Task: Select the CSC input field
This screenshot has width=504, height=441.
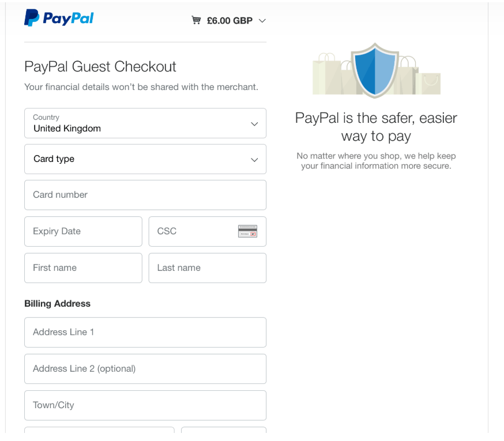Action: (x=208, y=231)
